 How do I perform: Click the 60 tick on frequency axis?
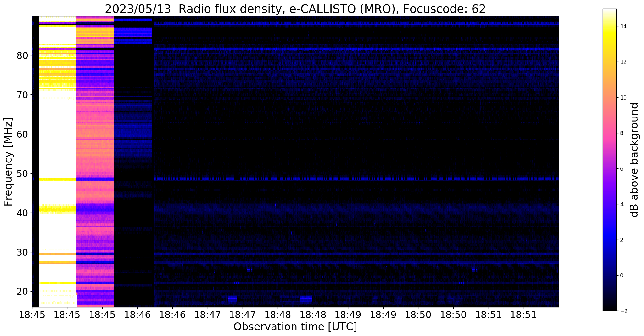22,134
